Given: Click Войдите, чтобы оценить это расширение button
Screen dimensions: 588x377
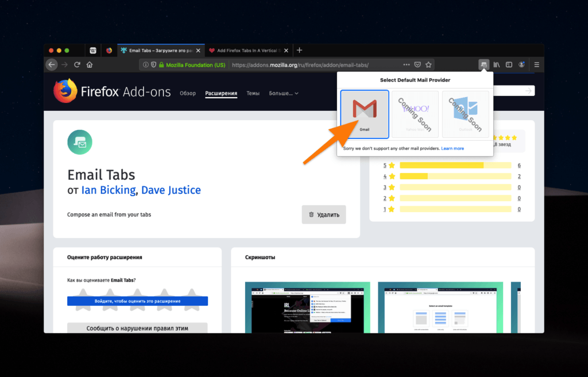Looking at the screenshot, I should (137, 301).
